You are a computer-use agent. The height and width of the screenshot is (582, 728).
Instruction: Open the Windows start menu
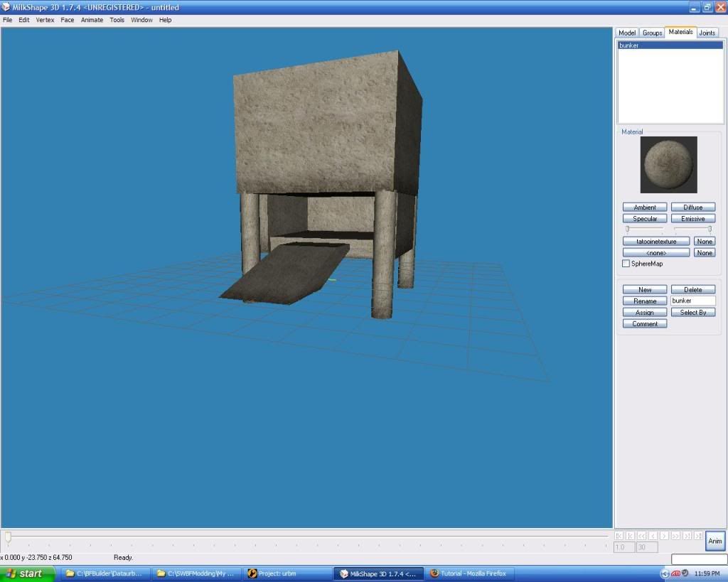coord(26,573)
